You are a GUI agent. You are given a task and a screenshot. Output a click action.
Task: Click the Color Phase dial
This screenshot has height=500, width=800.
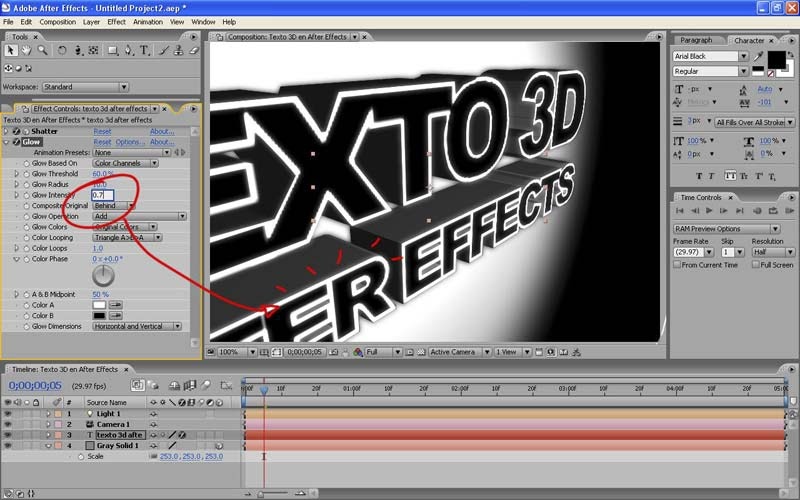103,276
